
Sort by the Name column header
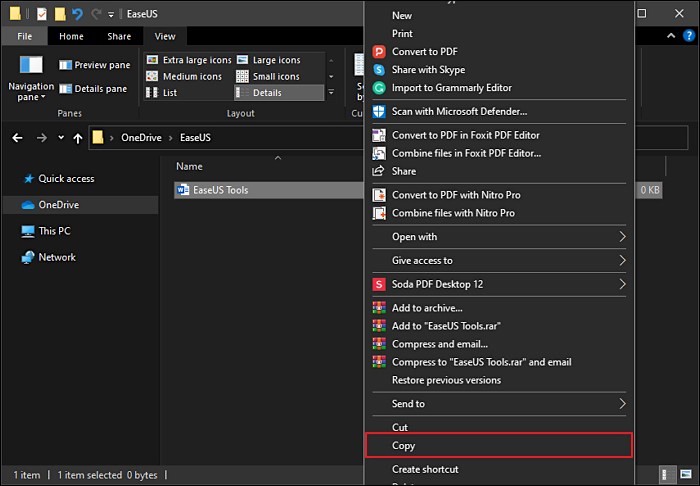click(x=189, y=166)
